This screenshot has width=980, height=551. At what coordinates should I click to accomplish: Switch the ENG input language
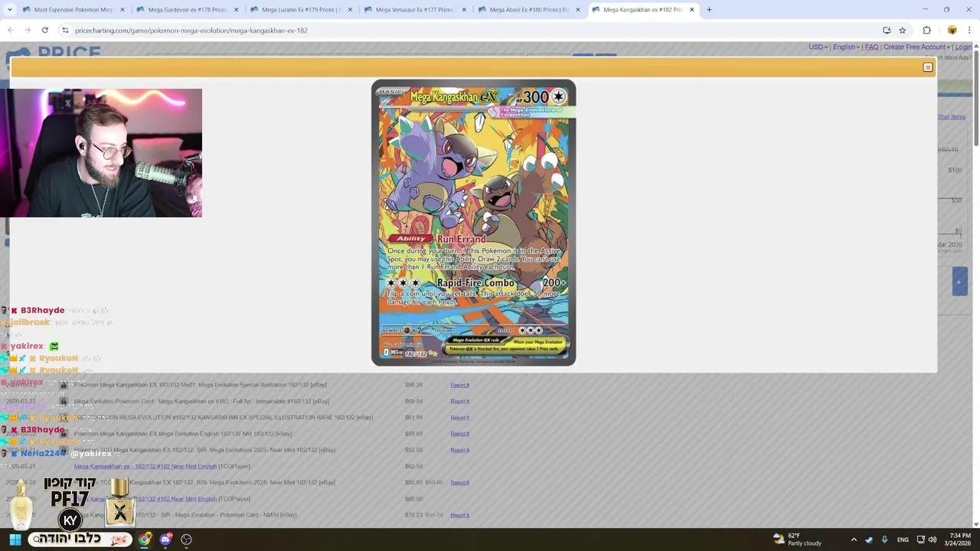tap(903, 540)
